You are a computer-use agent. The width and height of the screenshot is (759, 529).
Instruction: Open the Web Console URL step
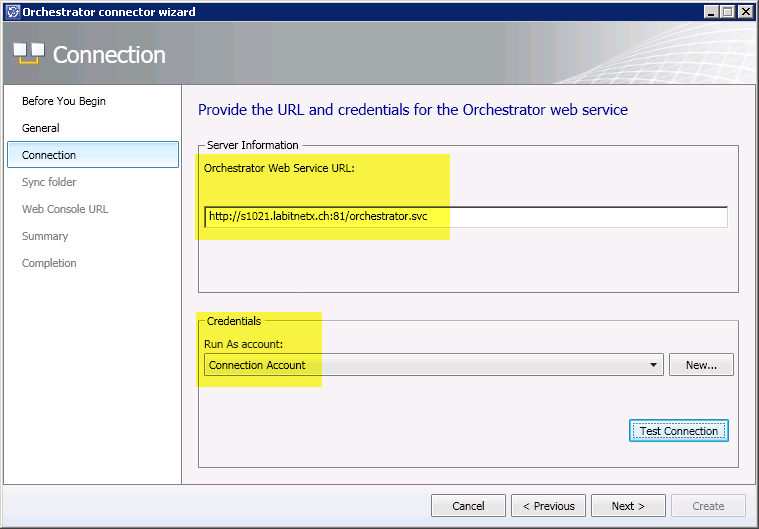click(x=65, y=209)
